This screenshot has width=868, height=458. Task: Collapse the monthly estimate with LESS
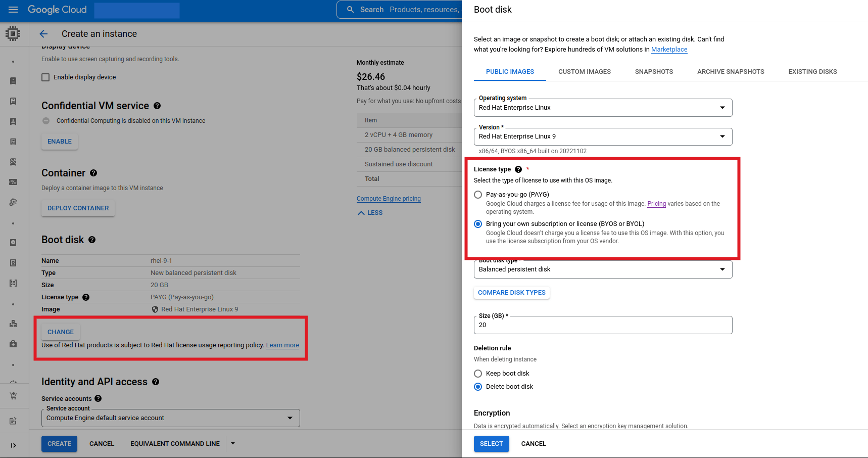(x=370, y=212)
